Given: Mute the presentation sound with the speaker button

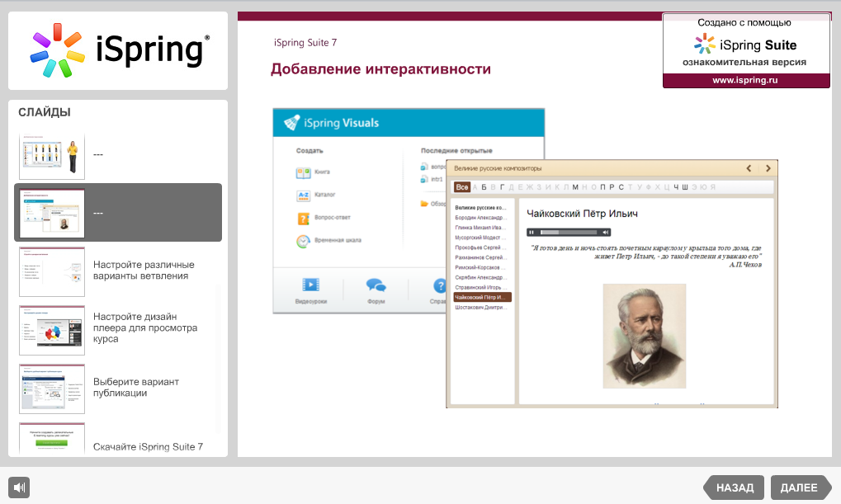Looking at the screenshot, I should click(x=19, y=488).
